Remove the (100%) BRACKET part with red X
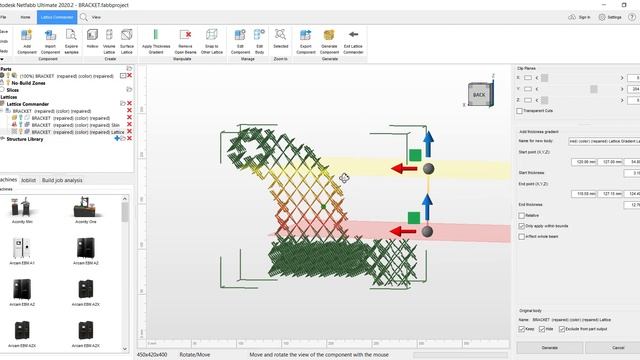The height and width of the screenshot is (360, 640). [129, 76]
